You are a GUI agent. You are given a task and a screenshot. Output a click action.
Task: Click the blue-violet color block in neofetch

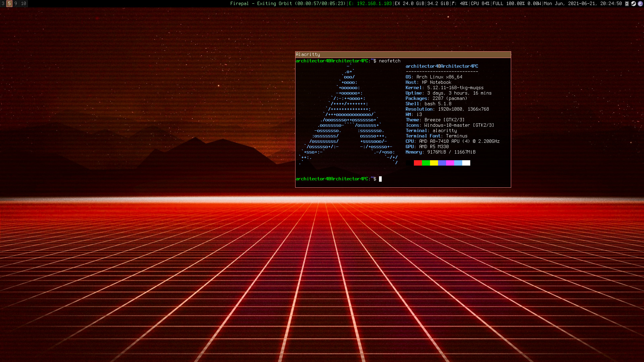[442, 163]
